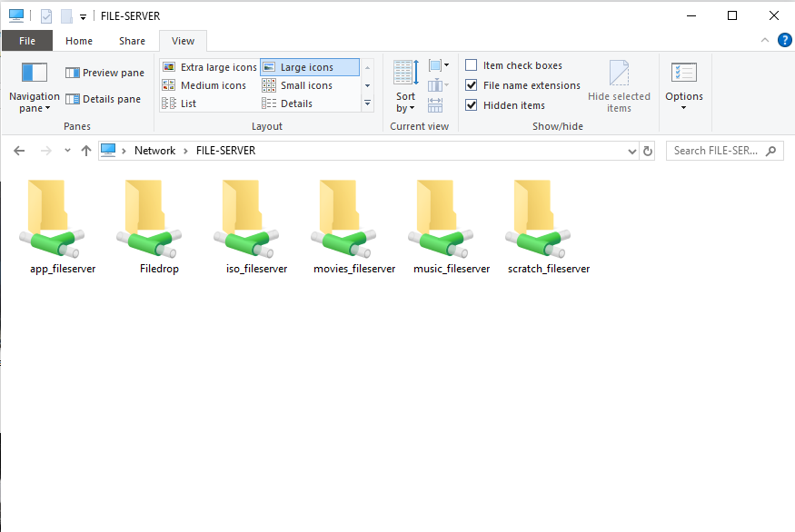Choose Large icons layout
The width and height of the screenshot is (795, 532).
310,67
